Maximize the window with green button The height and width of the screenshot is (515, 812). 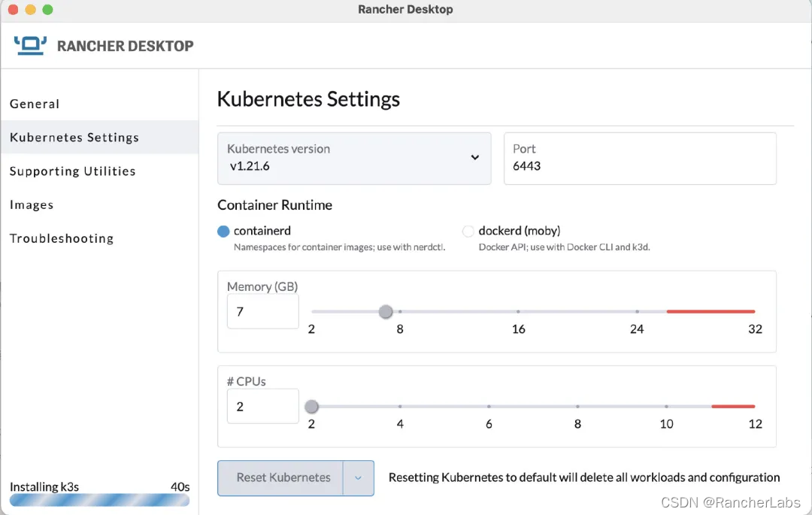pyautogui.click(x=47, y=9)
